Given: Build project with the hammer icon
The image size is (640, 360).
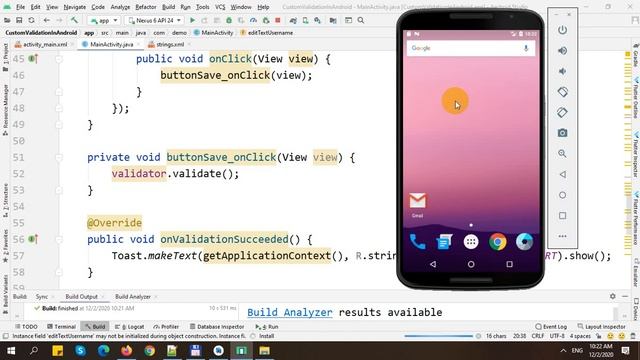Looking at the screenshot, I should pyautogui.click(x=74, y=20).
